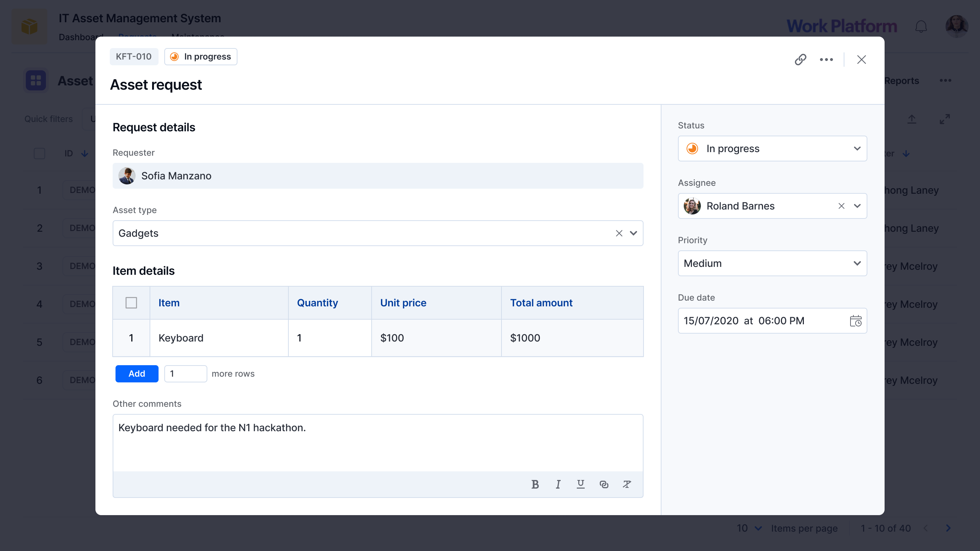Screen dimensions: 980x551
Task: Click the Work Platform logo text
Action: click(842, 26)
